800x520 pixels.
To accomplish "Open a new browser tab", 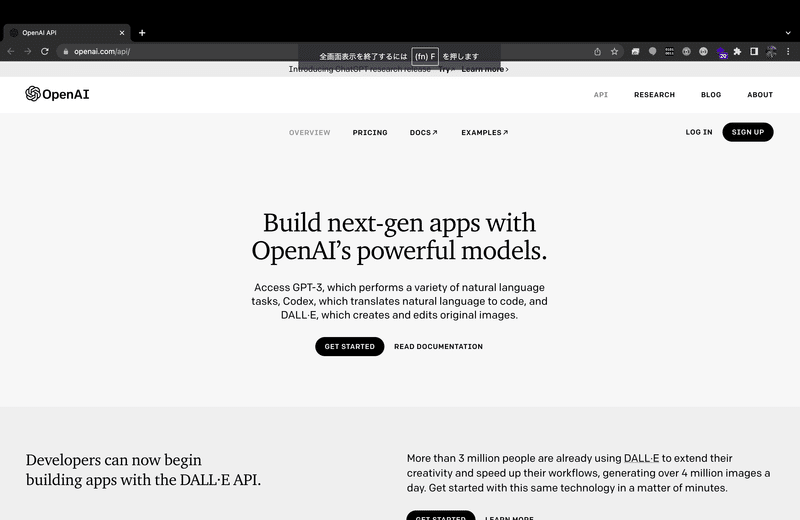I will point(142,33).
